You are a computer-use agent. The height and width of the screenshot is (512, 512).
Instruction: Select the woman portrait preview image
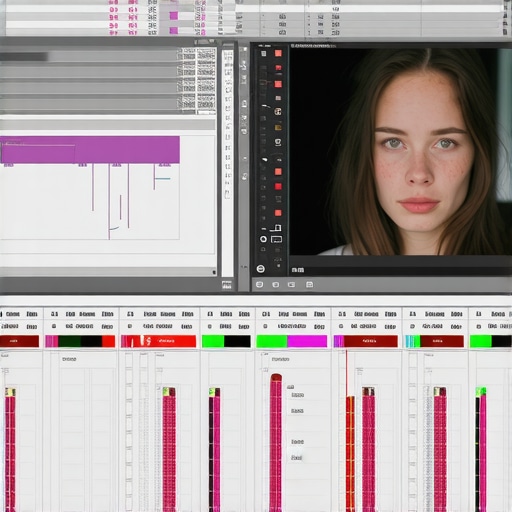pos(401,152)
